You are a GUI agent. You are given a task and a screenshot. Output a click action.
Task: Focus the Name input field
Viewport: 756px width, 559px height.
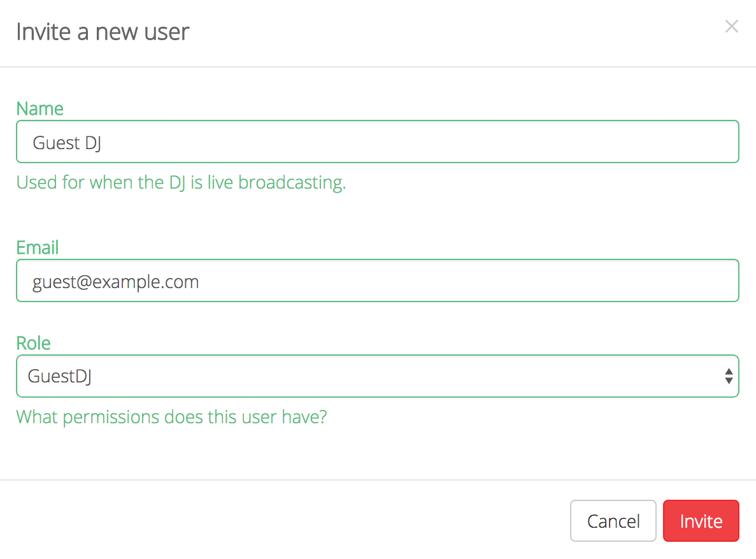pyautogui.click(x=378, y=142)
